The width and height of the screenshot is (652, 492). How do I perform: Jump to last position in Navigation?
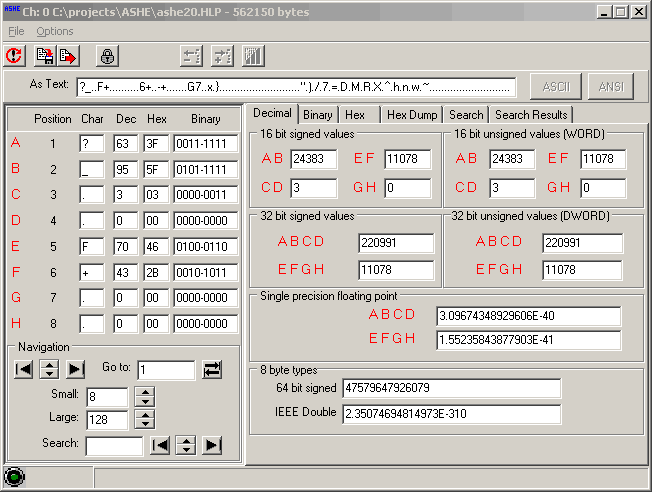[x=75, y=369]
